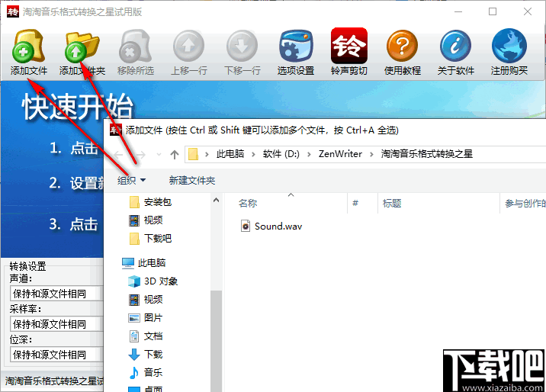Click the 此电脑 breadcrumb in address bar

(230, 154)
